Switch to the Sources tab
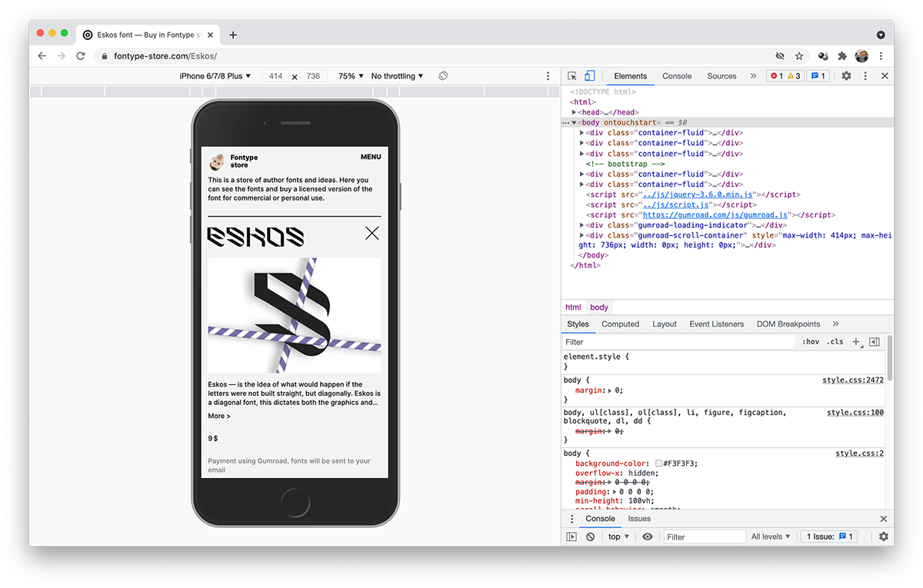Screen dimensions: 923x588 click(721, 76)
